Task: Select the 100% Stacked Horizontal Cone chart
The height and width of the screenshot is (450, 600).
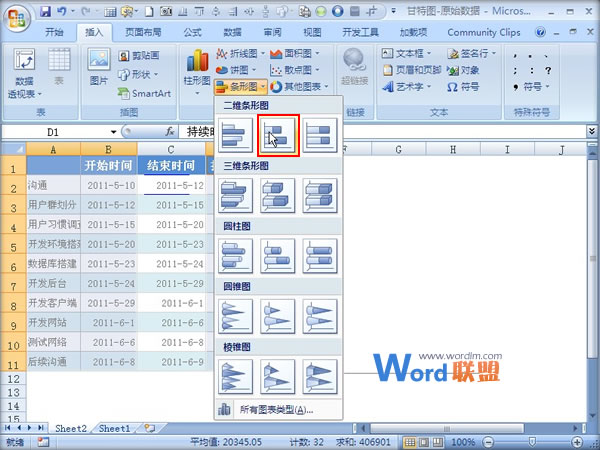Action: pos(320,316)
